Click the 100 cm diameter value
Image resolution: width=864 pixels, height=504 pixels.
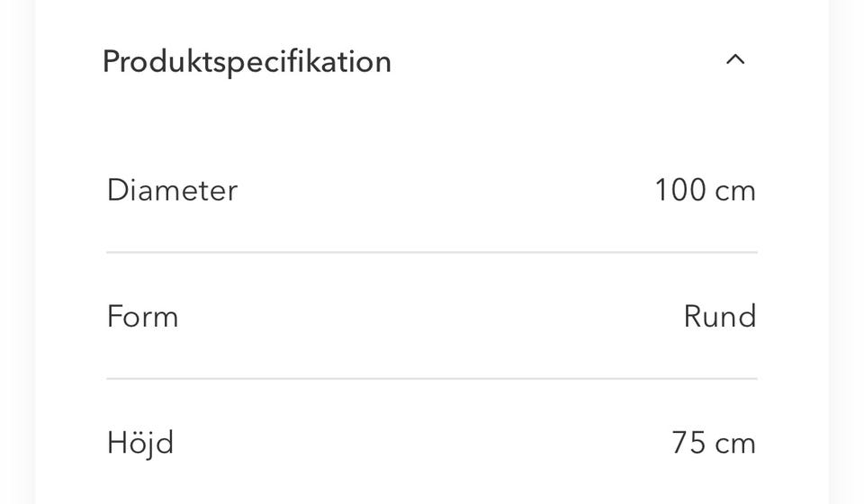tap(705, 191)
